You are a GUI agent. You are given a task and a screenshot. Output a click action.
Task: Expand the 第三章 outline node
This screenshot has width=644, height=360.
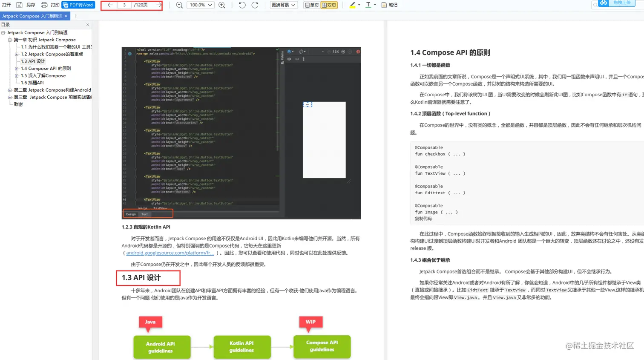(10, 97)
